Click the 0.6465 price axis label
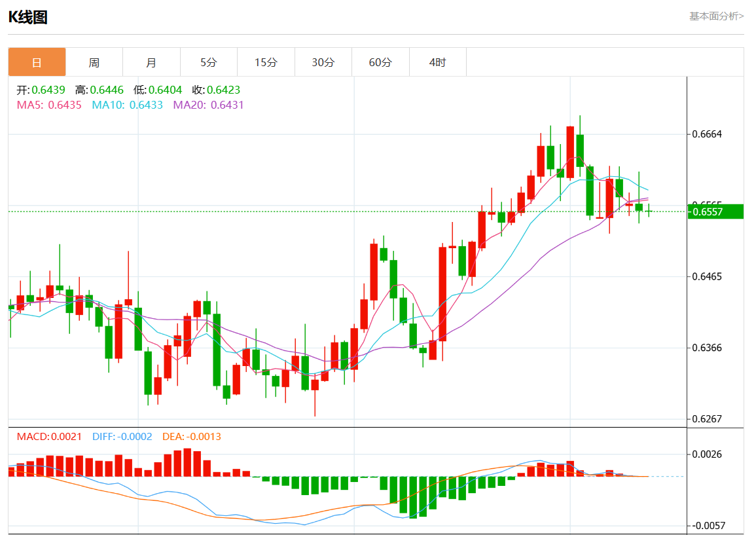This screenshot has height=535, width=756. 707,276
